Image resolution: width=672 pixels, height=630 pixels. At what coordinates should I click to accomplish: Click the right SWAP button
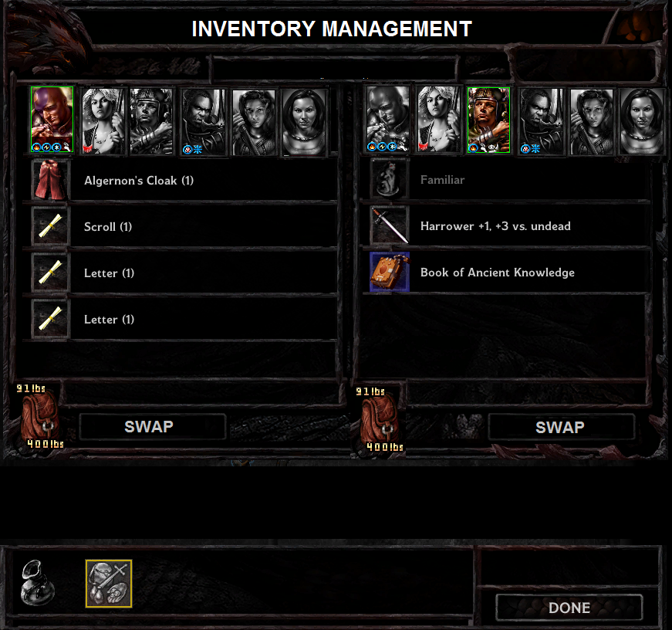coord(562,427)
